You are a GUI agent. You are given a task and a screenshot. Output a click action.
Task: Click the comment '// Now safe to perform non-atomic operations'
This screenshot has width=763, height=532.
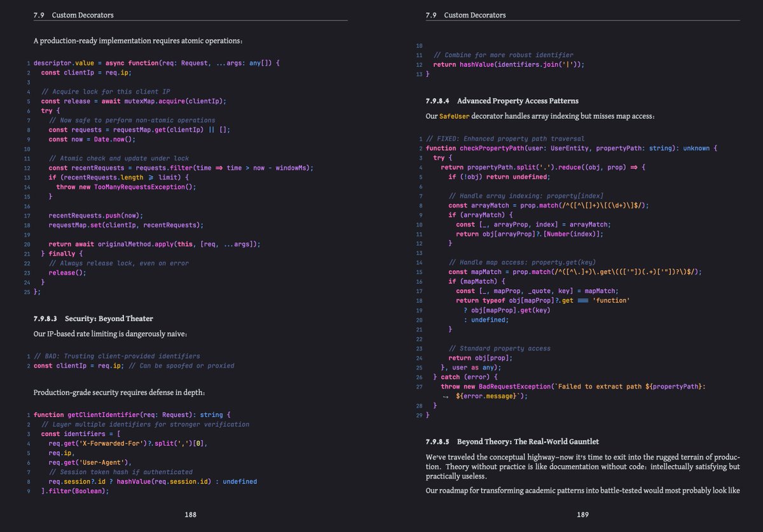pos(132,120)
